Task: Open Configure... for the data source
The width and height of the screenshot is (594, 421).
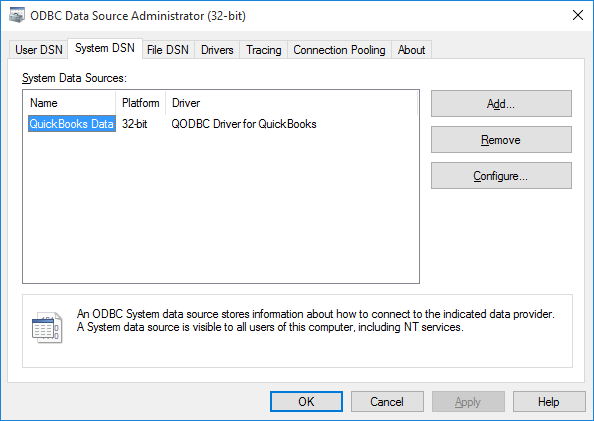Action: coord(501,176)
